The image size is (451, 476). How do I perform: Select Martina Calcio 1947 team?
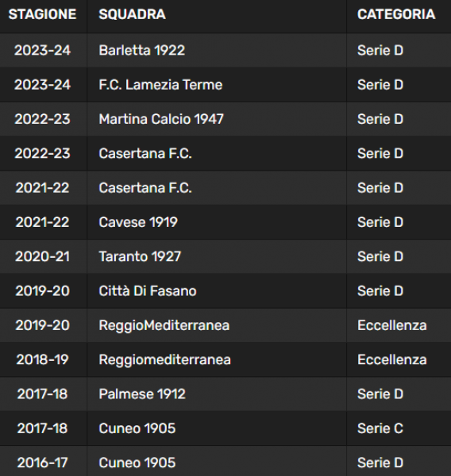[161, 119]
